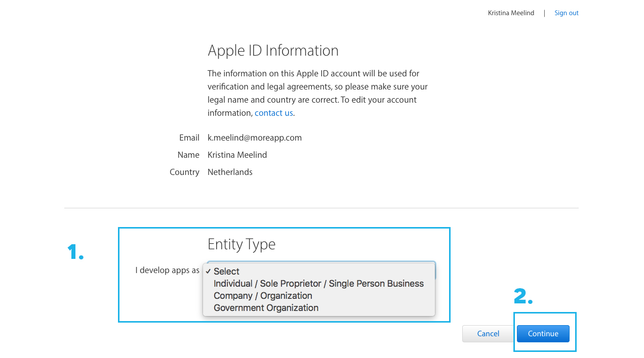Open the contact us link
This screenshot has width=644, height=358.
pos(273,113)
